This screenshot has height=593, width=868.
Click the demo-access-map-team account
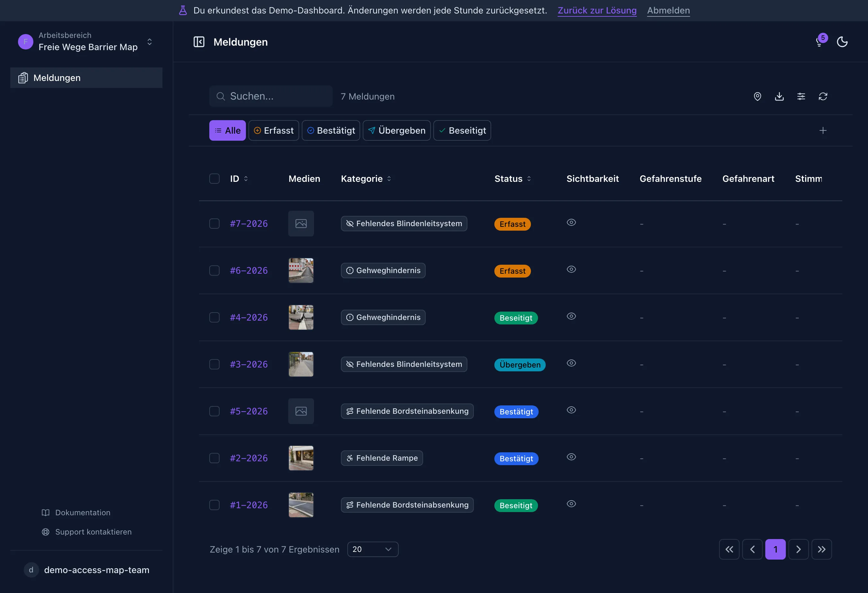coord(86,570)
